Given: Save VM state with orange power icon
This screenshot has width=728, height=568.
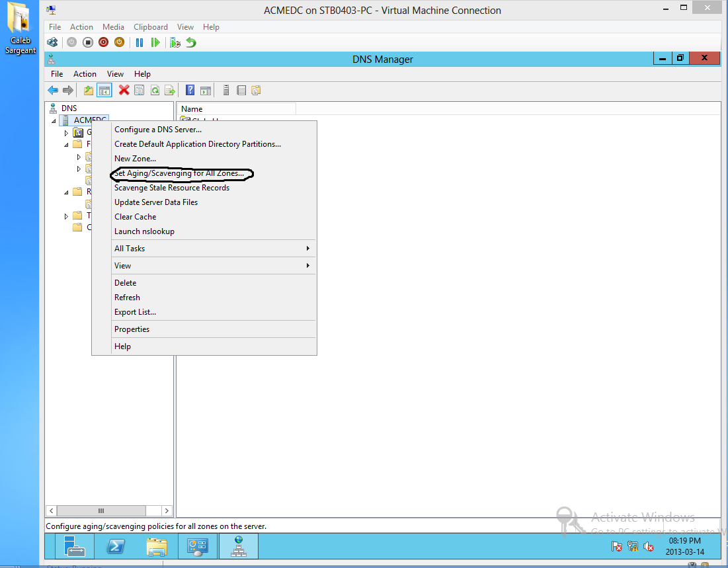Looking at the screenshot, I should [119, 42].
